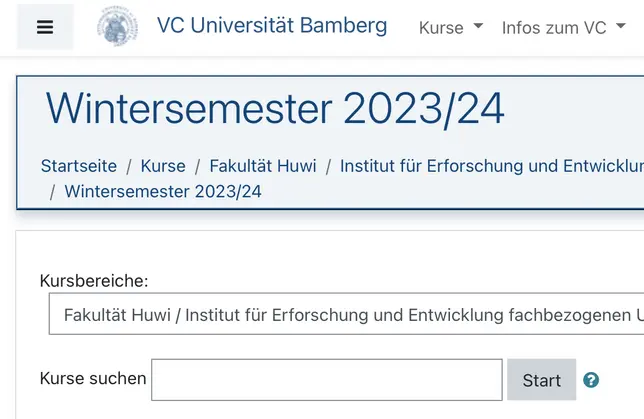Click the Wintersemester 2023/24 page heading
This screenshot has height=419, width=644.
pyautogui.click(x=275, y=109)
